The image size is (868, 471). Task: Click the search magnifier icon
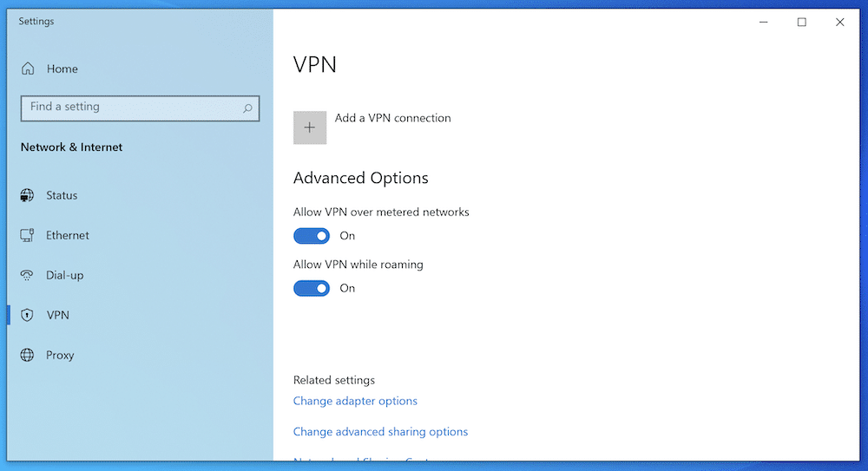pyautogui.click(x=247, y=108)
